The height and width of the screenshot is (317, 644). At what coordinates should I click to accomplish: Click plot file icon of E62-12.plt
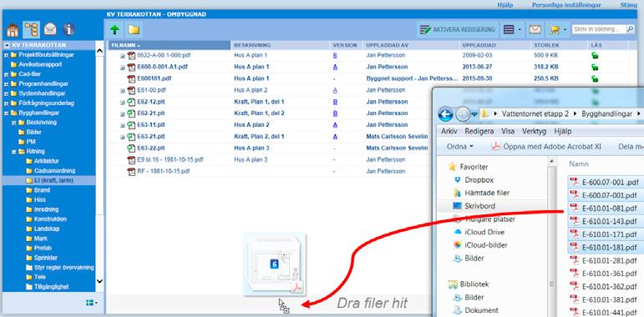(x=131, y=102)
